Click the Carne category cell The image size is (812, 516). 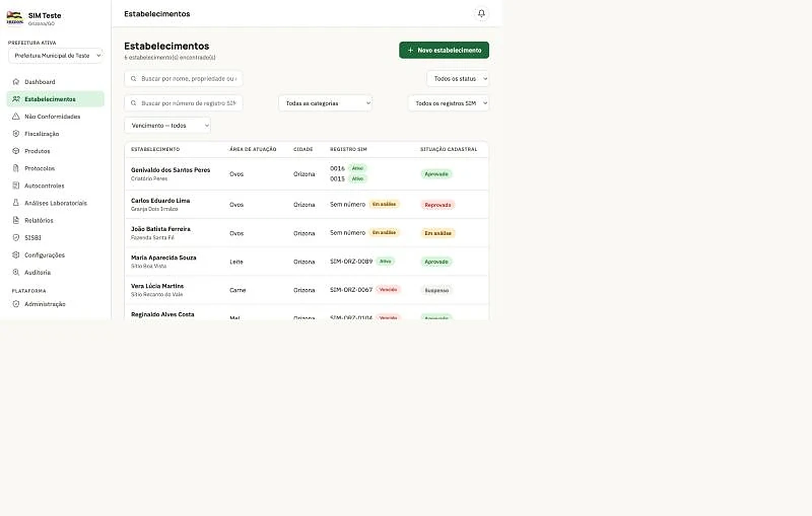tap(238, 290)
